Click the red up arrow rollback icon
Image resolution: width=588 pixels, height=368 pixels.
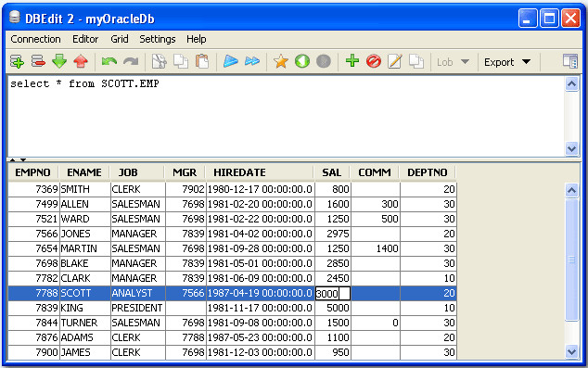point(81,61)
